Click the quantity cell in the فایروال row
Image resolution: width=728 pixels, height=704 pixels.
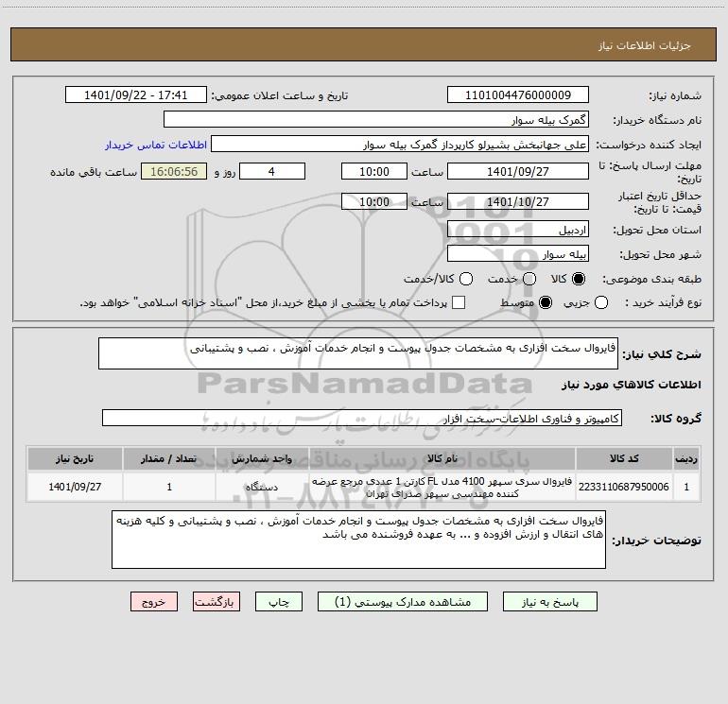pos(169,487)
